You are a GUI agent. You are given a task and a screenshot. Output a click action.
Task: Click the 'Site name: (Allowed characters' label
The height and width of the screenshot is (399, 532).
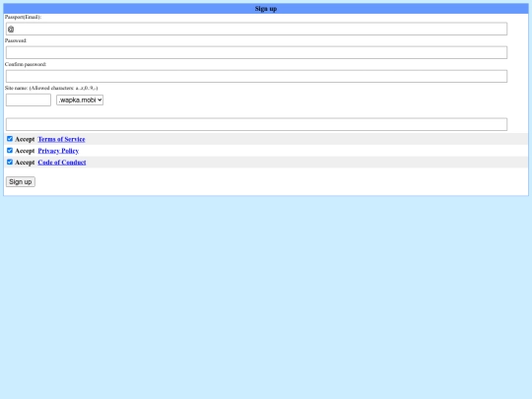tap(51, 88)
